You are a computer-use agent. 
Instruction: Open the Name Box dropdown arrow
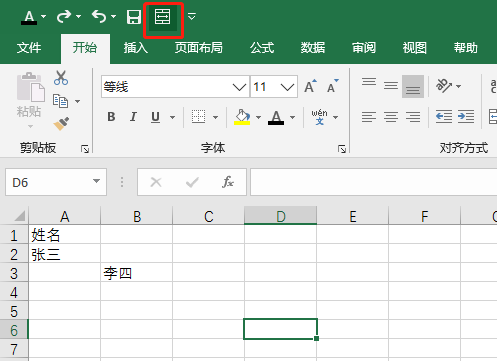coord(96,181)
